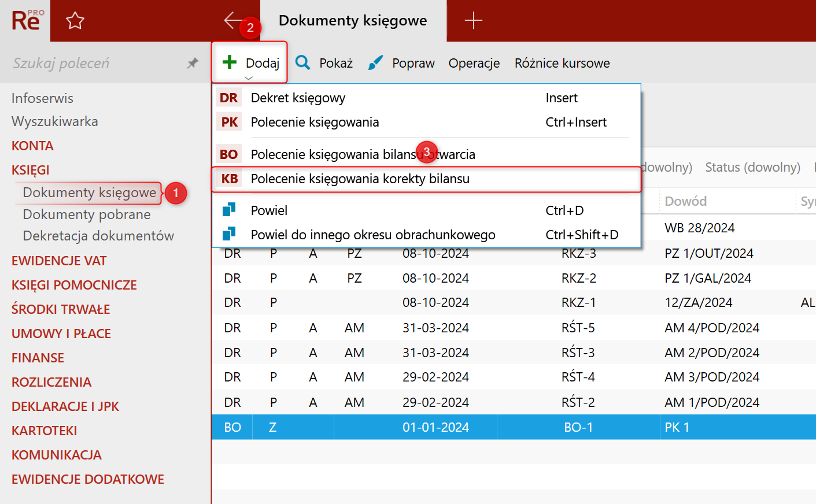Click cell PZ 1/GAL/2024
816x504 pixels.
tap(708, 278)
